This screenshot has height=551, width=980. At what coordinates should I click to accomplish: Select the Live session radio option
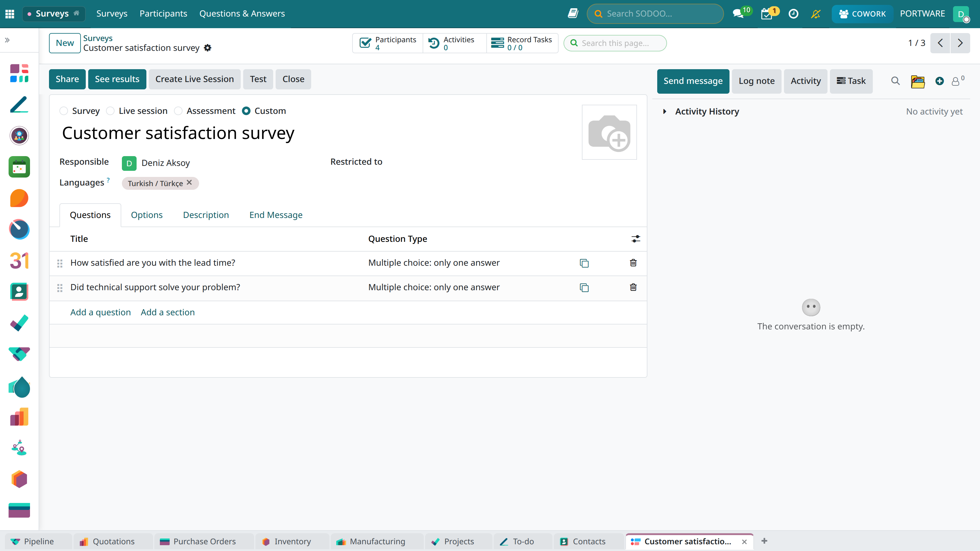[110, 111]
